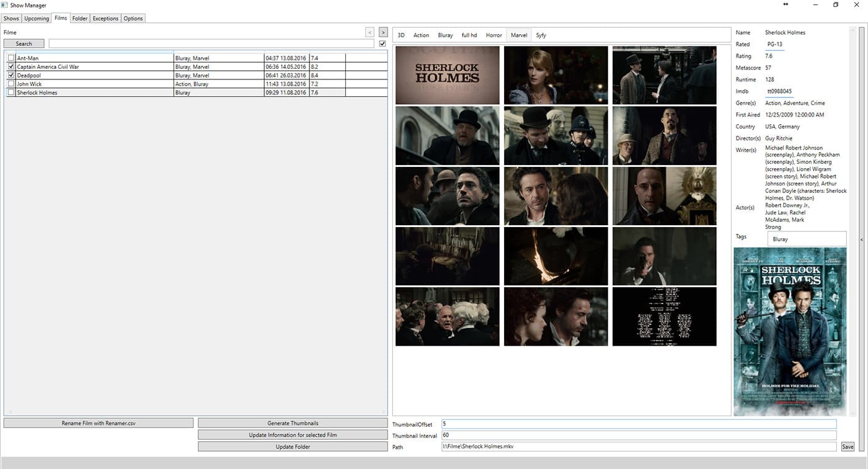Toggle the checkbox beside the search field
Viewport: 868px width, 469px height.
383,43
